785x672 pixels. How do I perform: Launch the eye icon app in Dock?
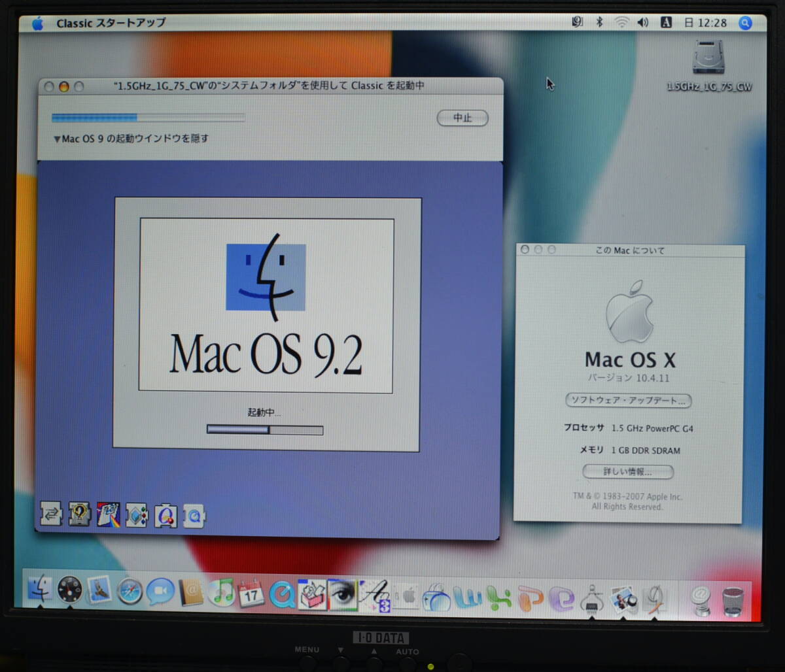[x=343, y=594]
